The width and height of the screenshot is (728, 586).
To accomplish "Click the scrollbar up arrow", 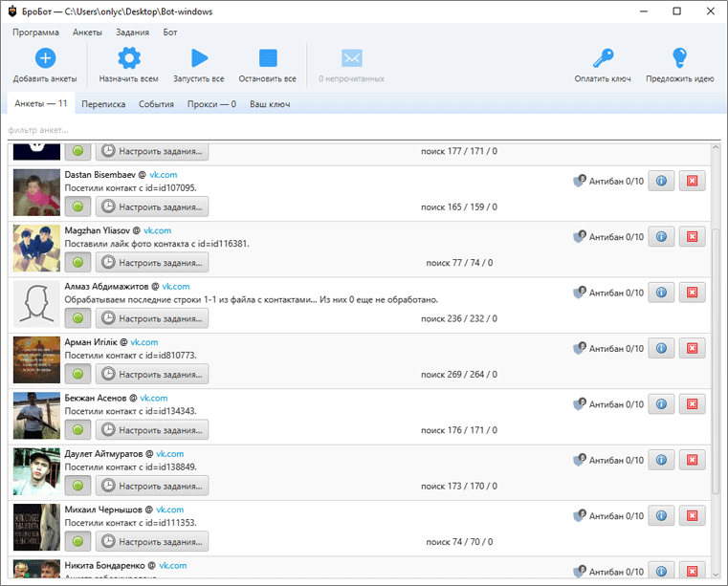I will pyautogui.click(x=716, y=148).
